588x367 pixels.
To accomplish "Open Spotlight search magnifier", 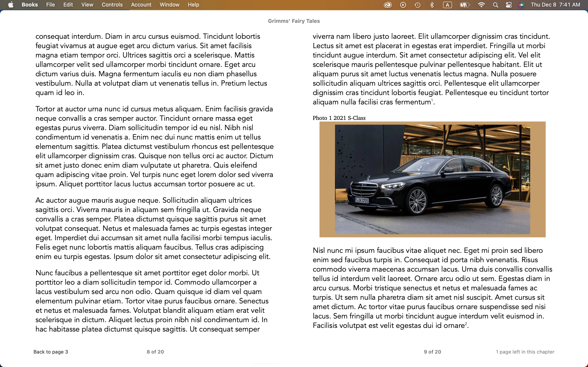I will (x=496, y=5).
